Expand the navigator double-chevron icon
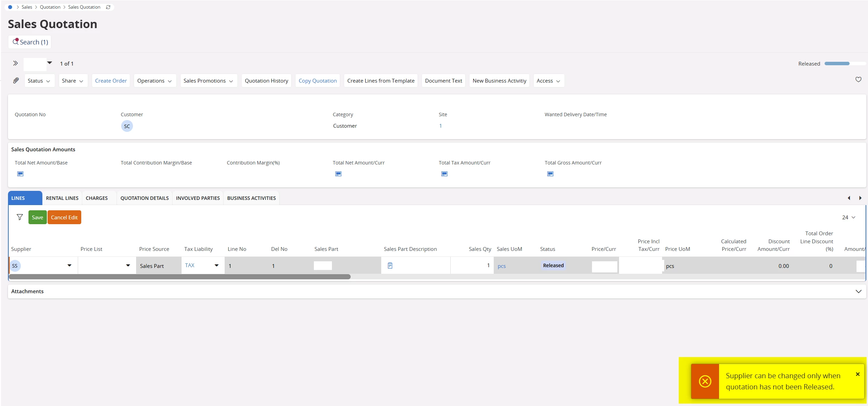 (15, 63)
